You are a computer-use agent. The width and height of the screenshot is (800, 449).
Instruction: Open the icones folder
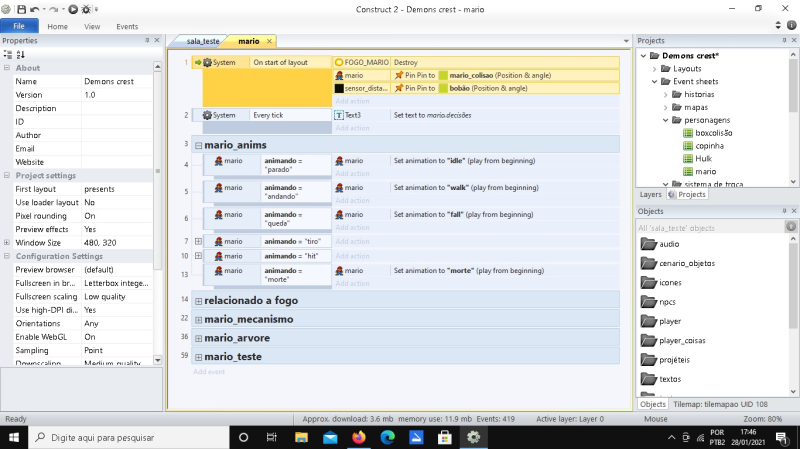(x=661, y=283)
